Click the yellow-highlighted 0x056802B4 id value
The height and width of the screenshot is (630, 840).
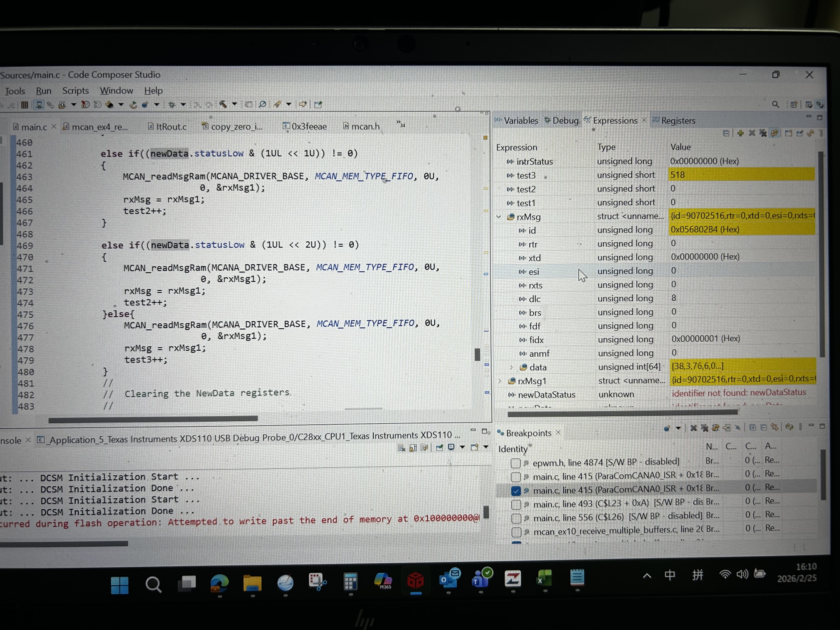705,230
